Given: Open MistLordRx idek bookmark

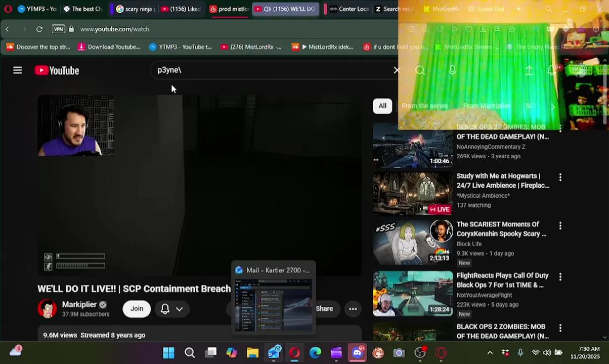Looking at the screenshot, I should (x=323, y=47).
